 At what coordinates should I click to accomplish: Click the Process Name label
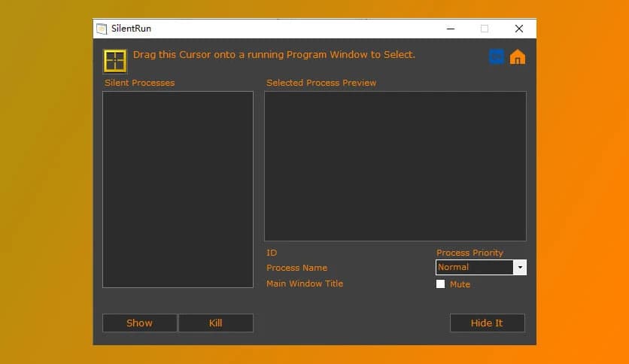click(x=296, y=268)
